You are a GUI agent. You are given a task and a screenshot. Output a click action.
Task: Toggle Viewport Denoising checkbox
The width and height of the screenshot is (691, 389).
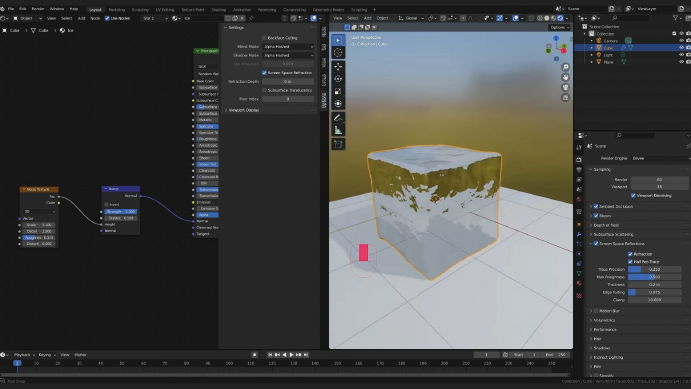633,195
